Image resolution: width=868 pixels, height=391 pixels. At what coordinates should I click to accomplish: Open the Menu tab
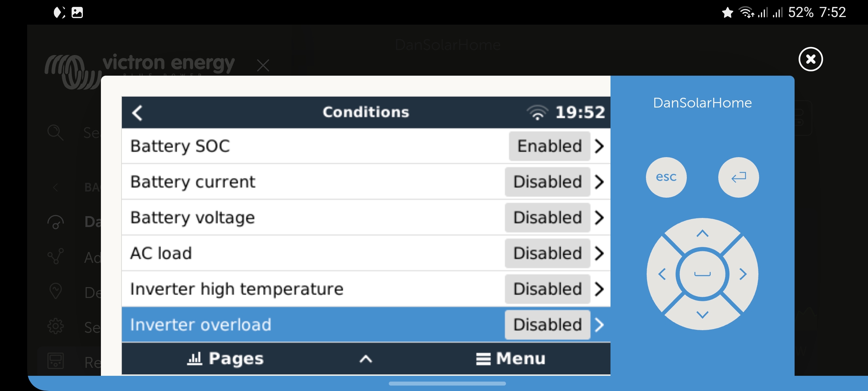tap(510, 359)
